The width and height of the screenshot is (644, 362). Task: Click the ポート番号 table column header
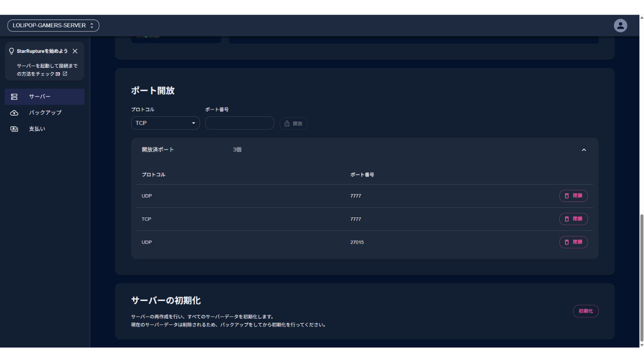[362, 175]
